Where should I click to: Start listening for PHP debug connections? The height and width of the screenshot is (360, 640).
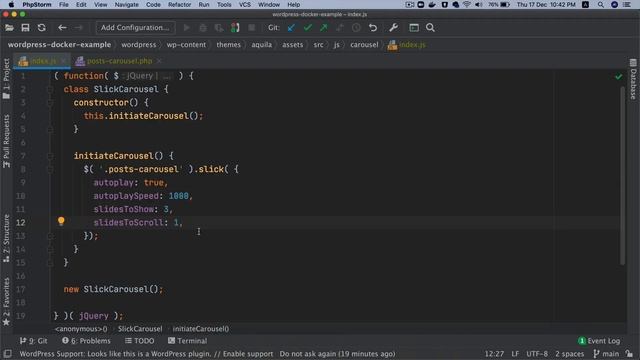coord(235,28)
